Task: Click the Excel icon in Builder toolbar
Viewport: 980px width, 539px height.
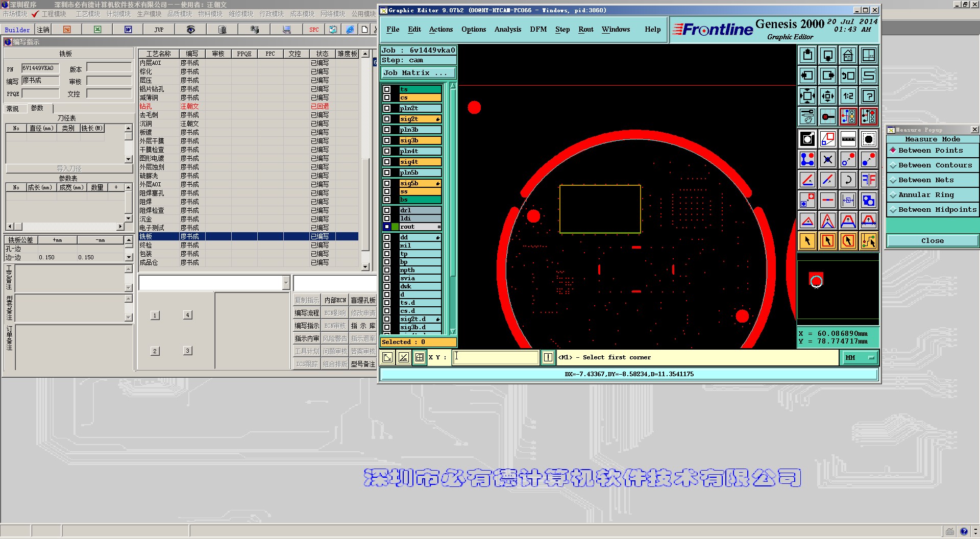Action: click(97, 30)
